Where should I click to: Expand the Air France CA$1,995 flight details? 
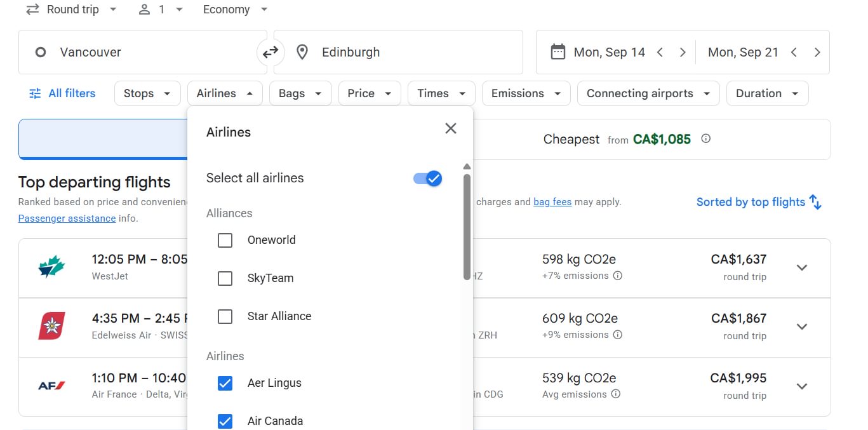802,386
